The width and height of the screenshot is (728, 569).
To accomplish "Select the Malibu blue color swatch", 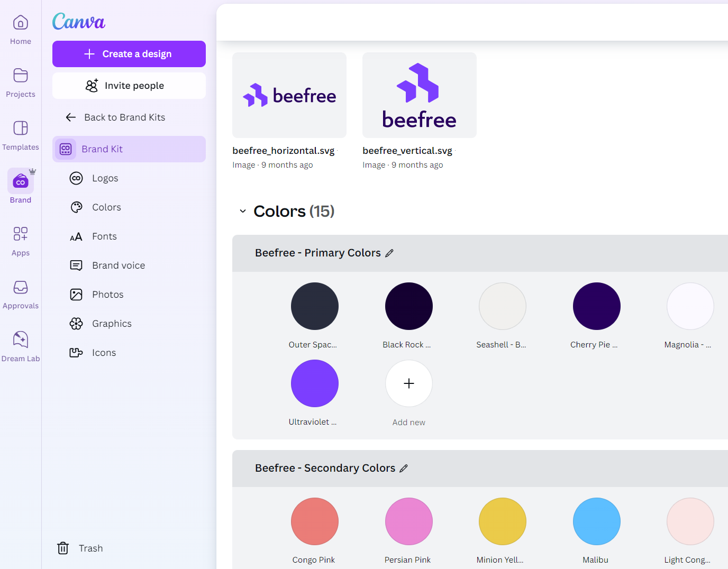I will 597,521.
